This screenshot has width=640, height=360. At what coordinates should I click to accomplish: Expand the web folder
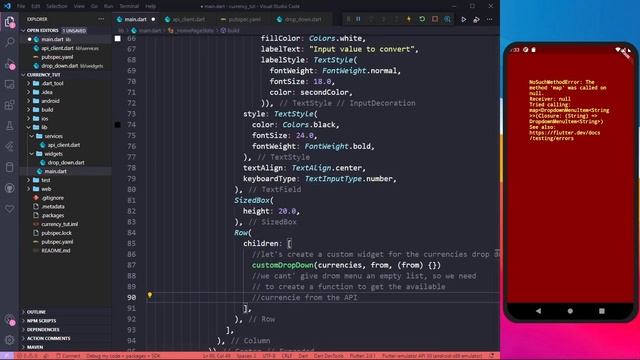46,189
